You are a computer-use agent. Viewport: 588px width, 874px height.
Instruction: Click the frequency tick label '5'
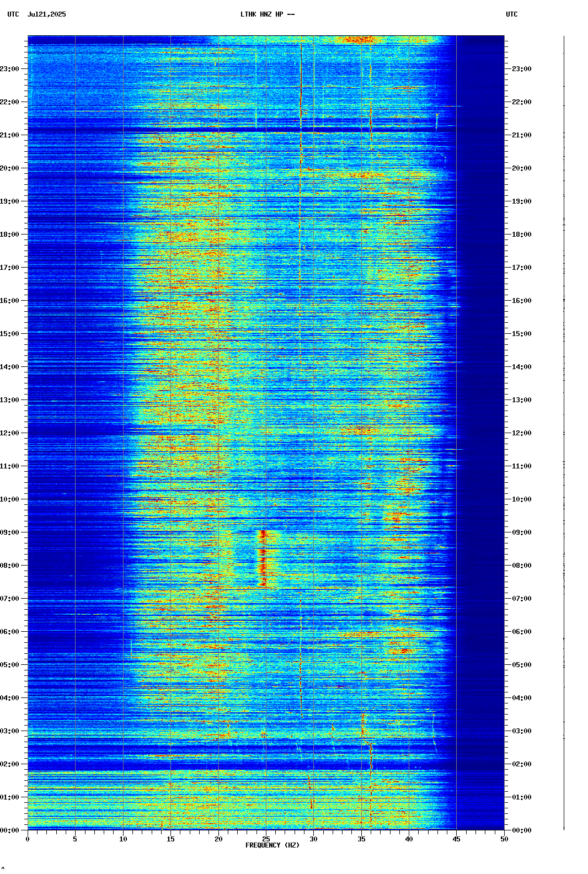[75, 839]
